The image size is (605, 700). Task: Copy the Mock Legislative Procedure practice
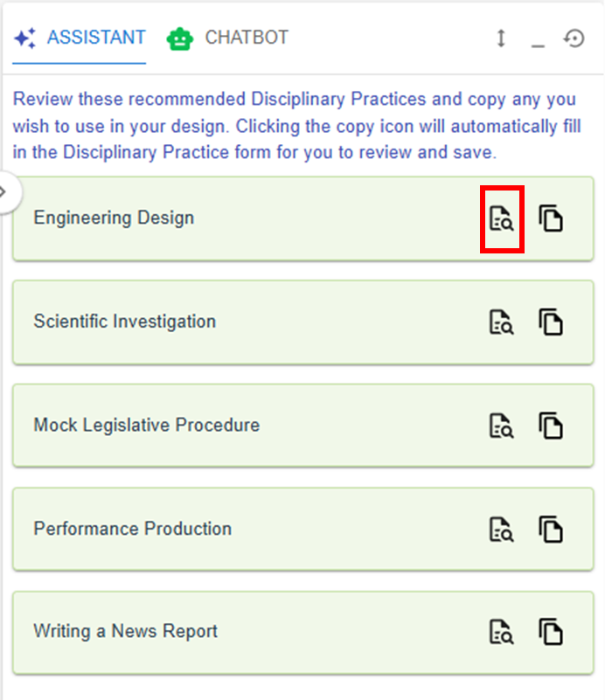point(551,426)
